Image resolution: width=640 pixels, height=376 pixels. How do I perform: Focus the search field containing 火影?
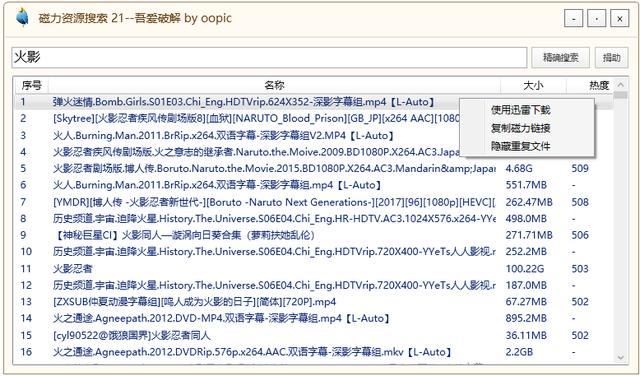coord(269,58)
